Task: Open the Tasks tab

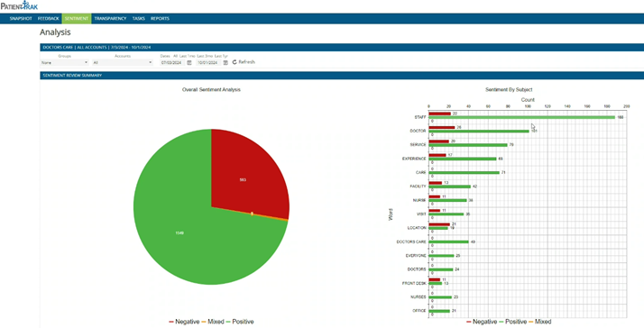Action: click(138, 19)
